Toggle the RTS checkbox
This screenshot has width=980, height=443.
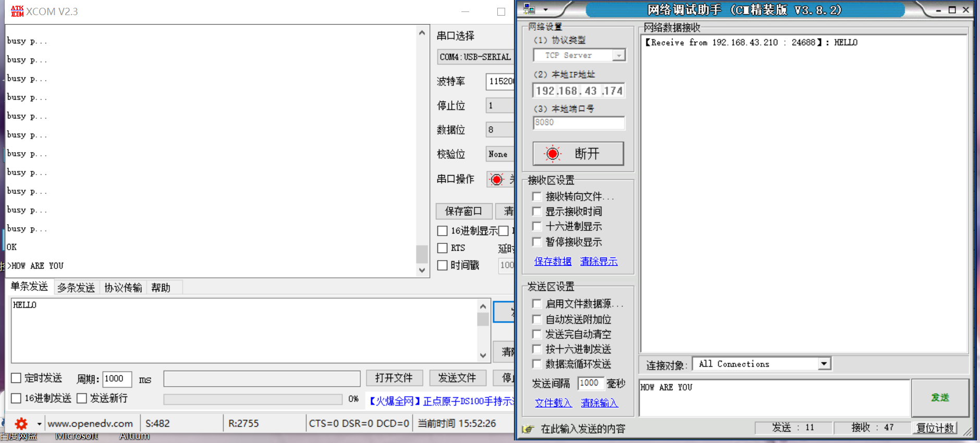442,248
